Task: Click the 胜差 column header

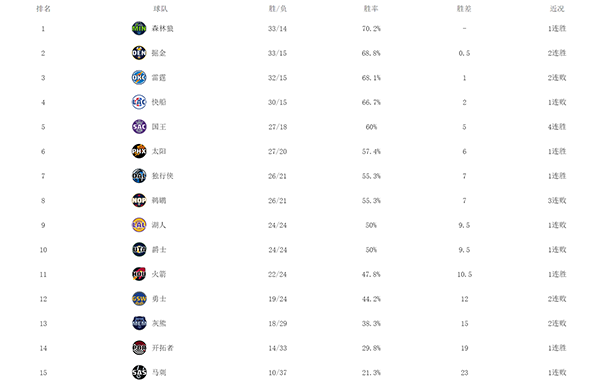Action: coord(464,8)
